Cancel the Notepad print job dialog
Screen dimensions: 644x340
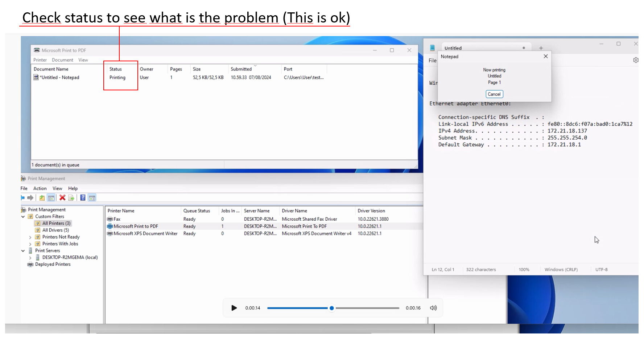coord(494,94)
